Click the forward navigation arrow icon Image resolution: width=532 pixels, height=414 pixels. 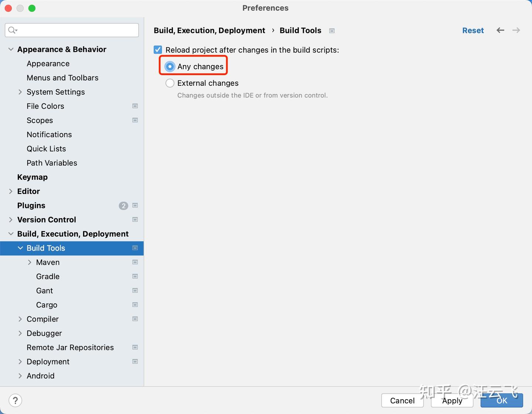click(516, 30)
